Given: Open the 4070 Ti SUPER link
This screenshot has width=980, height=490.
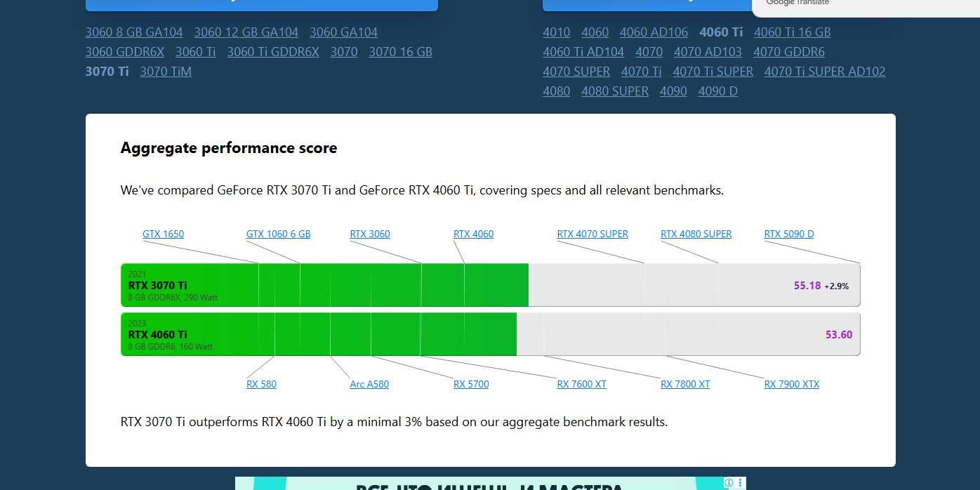Looking at the screenshot, I should tap(713, 72).
